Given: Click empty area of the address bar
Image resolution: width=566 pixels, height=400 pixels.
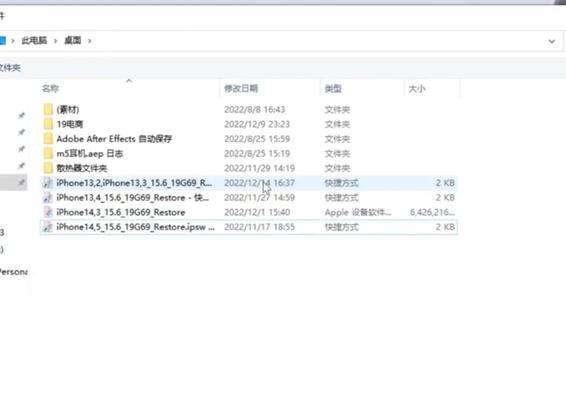Looking at the screenshot, I should [x=318, y=41].
